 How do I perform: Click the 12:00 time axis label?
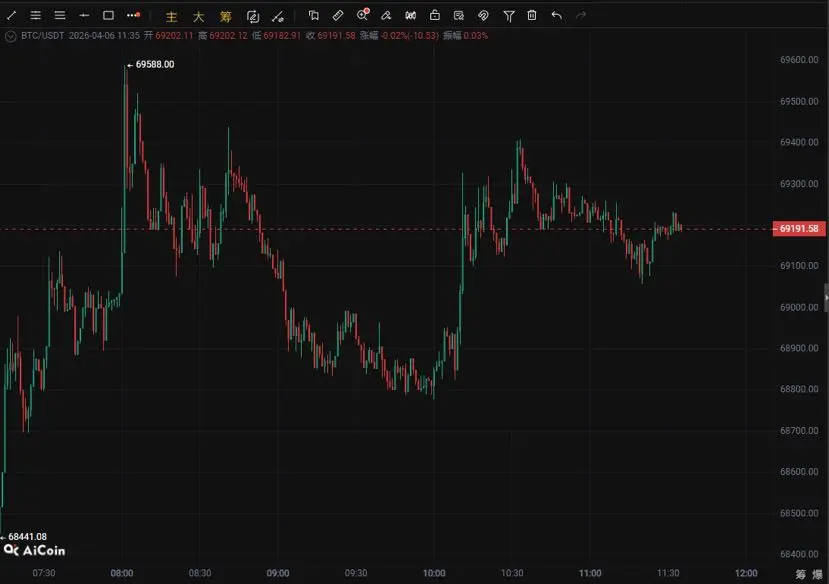click(x=746, y=573)
